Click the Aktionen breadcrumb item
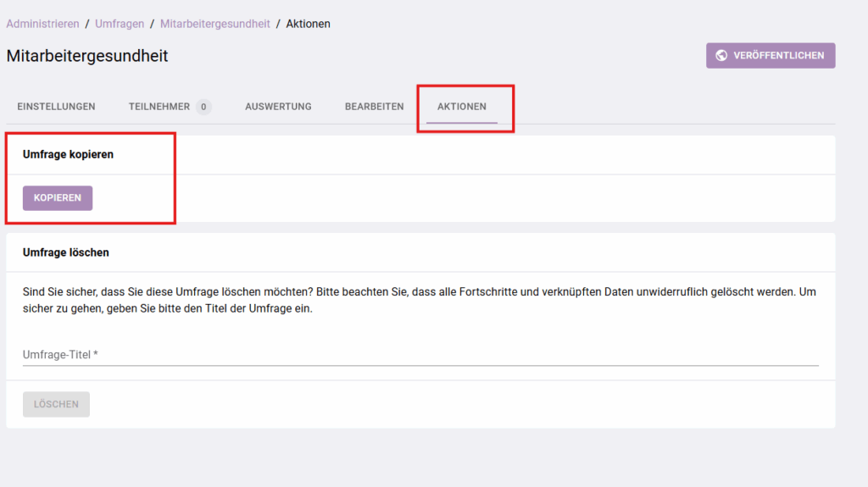This screenshot has width=868, height=487. tap(308, 24)
